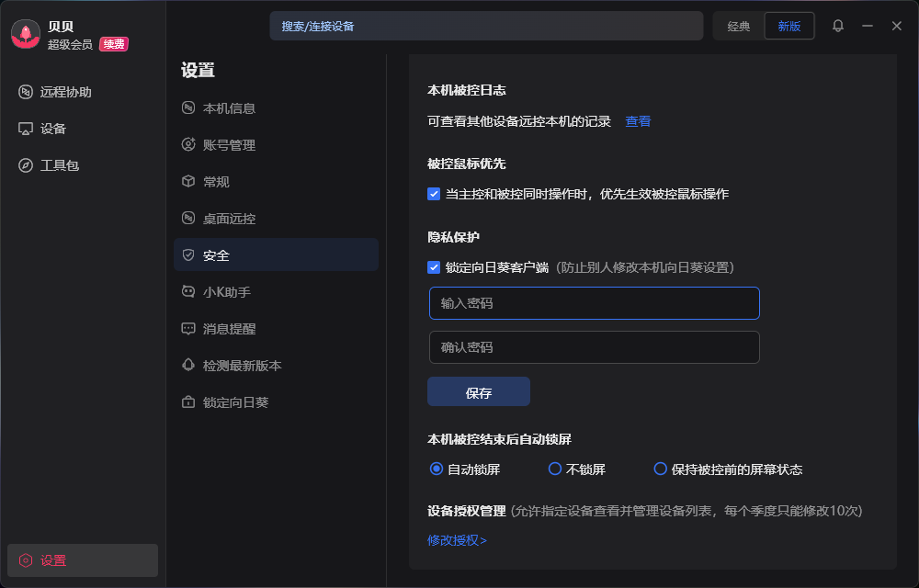Open 本机信息 settings page

229,108
